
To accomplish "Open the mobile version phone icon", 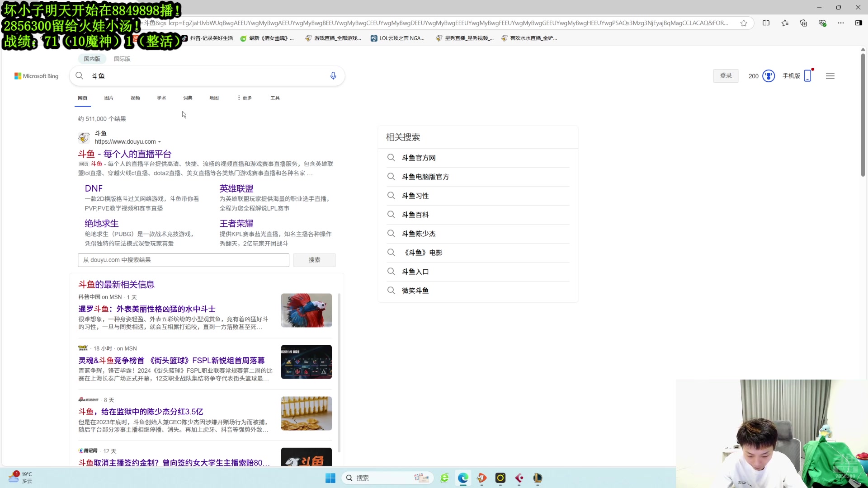I will tap(807, 76).
